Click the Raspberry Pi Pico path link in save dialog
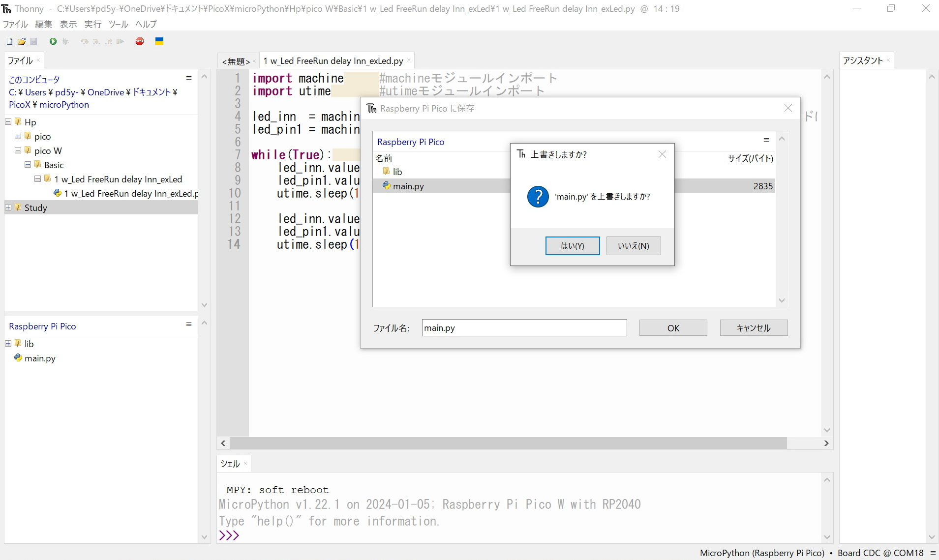939x560 pixels. click(x=411, y=142)
